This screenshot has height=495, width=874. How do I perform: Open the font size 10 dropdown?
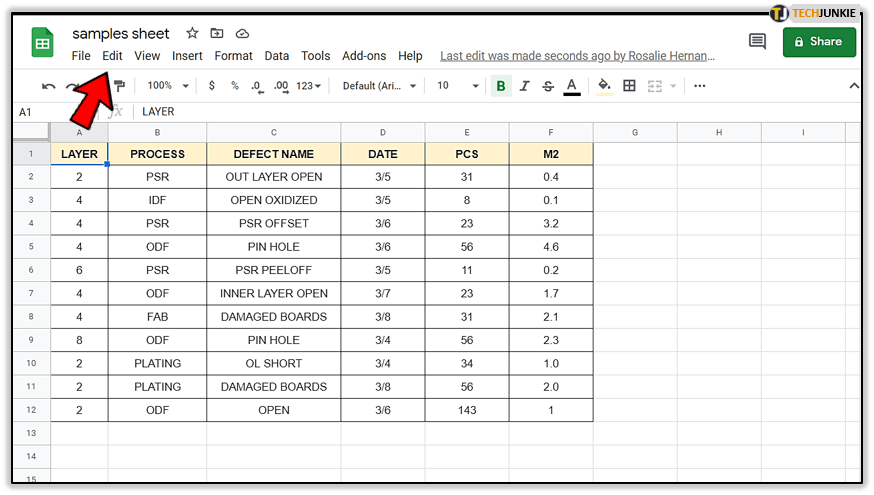click(457, 86)
